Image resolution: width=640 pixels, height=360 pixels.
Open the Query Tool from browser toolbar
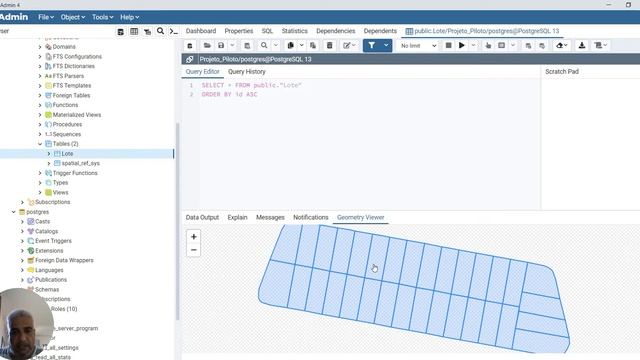pyautogui.click(x=120, y=31)
